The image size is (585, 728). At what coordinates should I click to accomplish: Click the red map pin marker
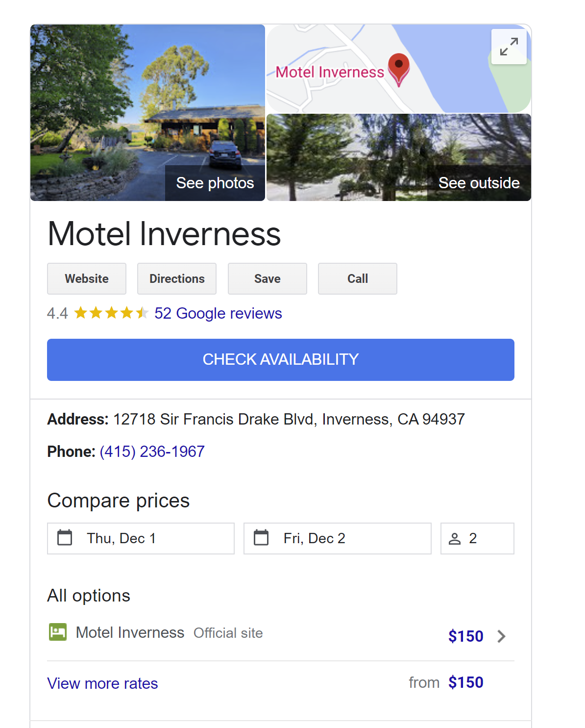pos(399,67)
